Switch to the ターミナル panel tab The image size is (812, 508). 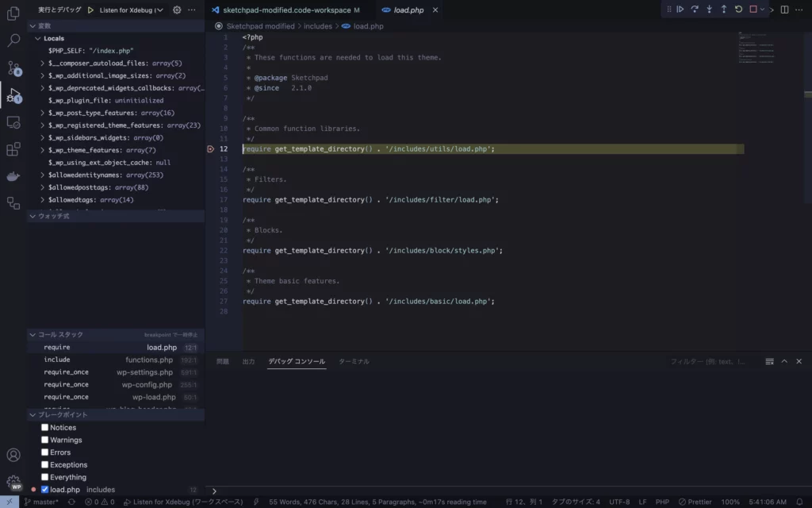point(354,361)
